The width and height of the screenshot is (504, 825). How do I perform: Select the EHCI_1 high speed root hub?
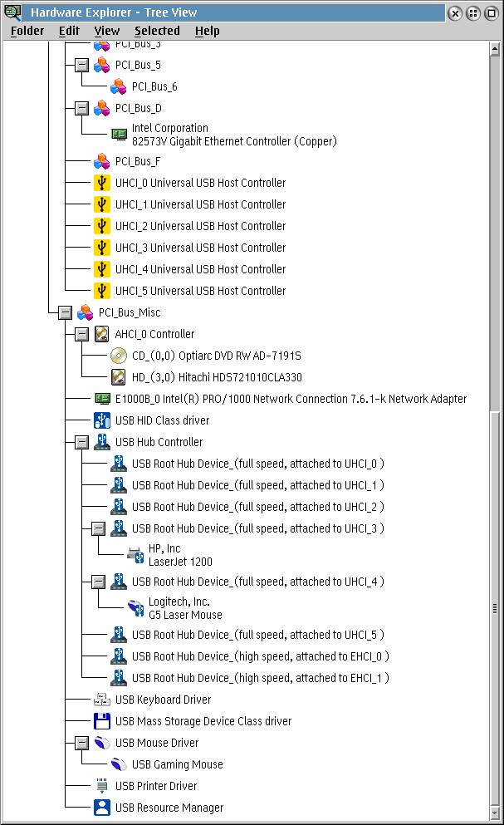click(x=261, y=678)
